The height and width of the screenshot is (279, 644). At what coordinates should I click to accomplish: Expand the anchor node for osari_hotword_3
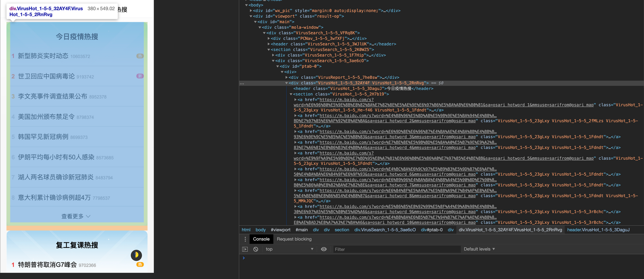295,132
